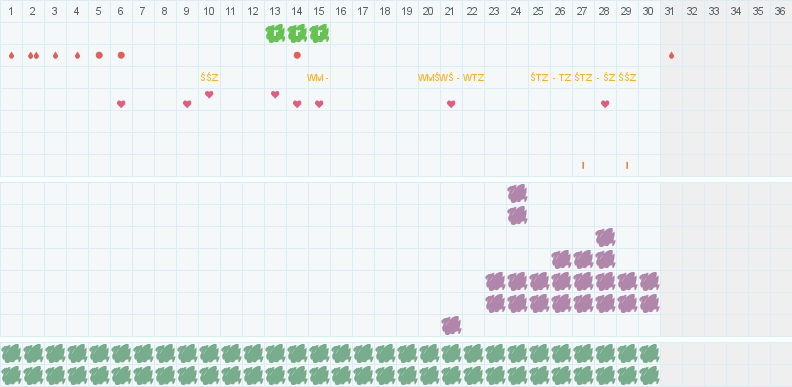Select the blood drop icon on day 31
This screenshot has height=387, width=792.
(671, 56)
